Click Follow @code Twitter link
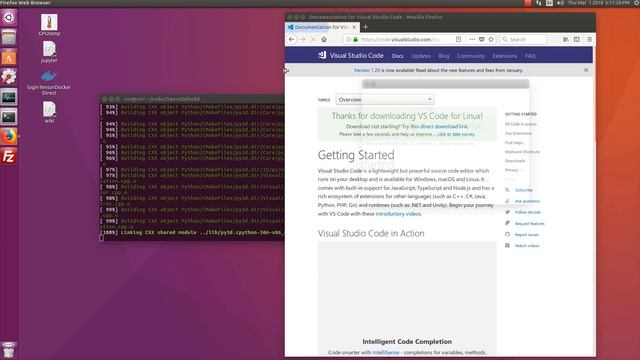The width and height of the screenshot is (640, 360). (x=528, y=212)
